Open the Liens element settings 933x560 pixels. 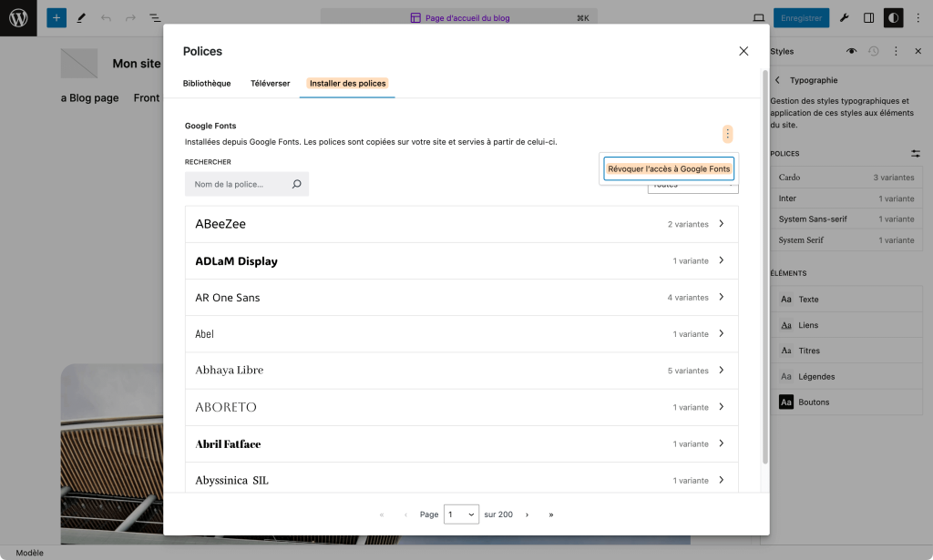point(846,325)
